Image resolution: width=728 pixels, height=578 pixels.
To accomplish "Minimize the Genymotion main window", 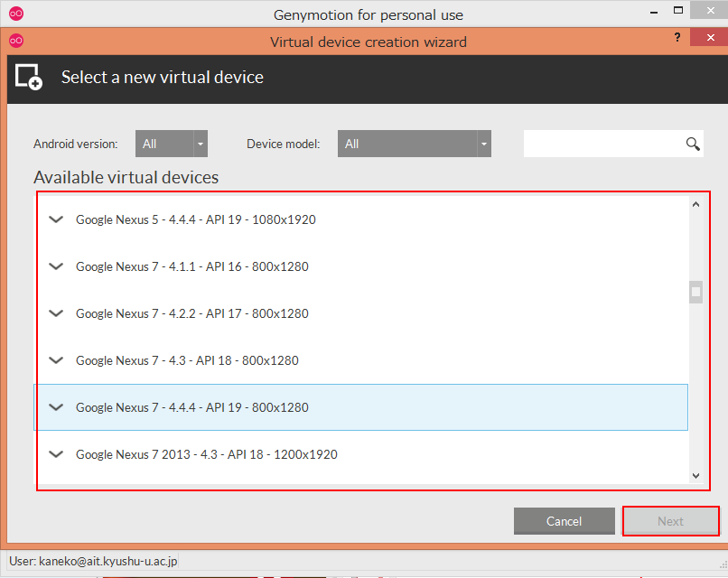I will click(x=654, y=12).
